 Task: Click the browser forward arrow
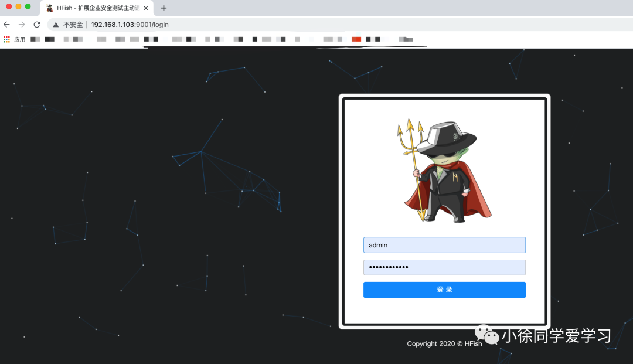[22, 25]
